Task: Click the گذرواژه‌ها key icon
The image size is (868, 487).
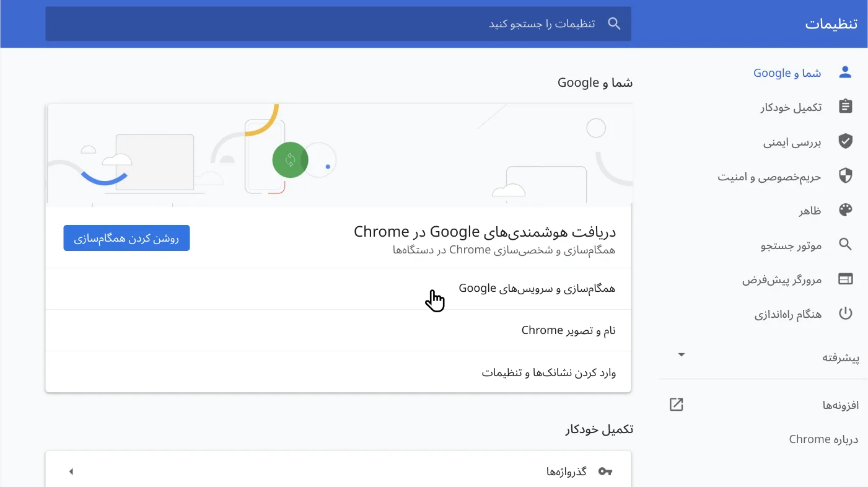Action: 605,471
